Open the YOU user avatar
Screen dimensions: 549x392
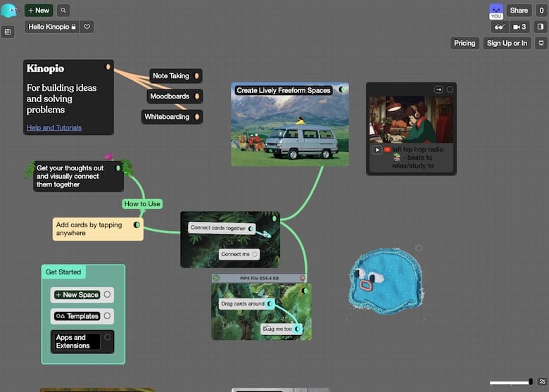496,11
